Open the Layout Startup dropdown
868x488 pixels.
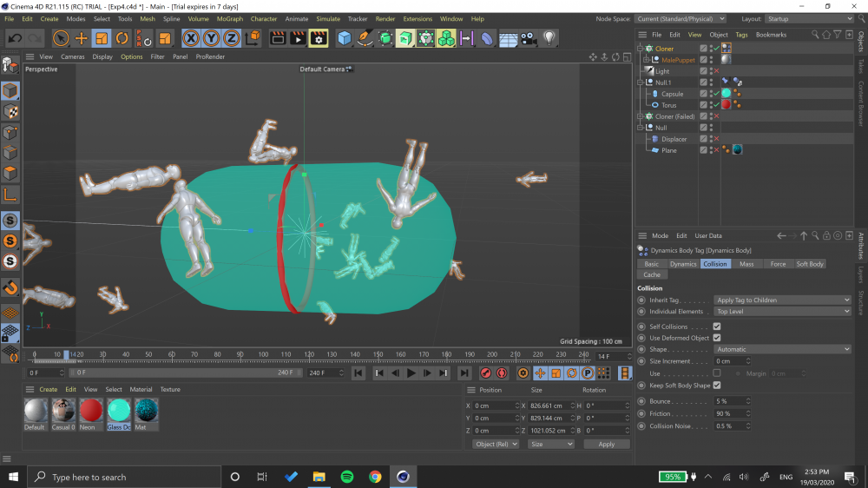[809, 19]
